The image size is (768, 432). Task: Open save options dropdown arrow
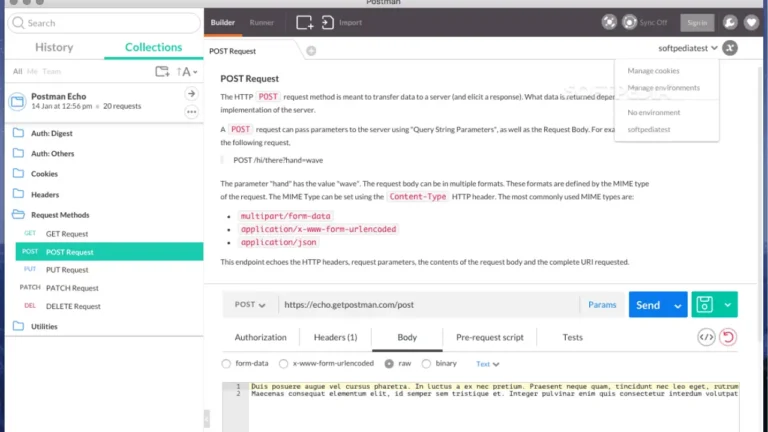(728, 305)
